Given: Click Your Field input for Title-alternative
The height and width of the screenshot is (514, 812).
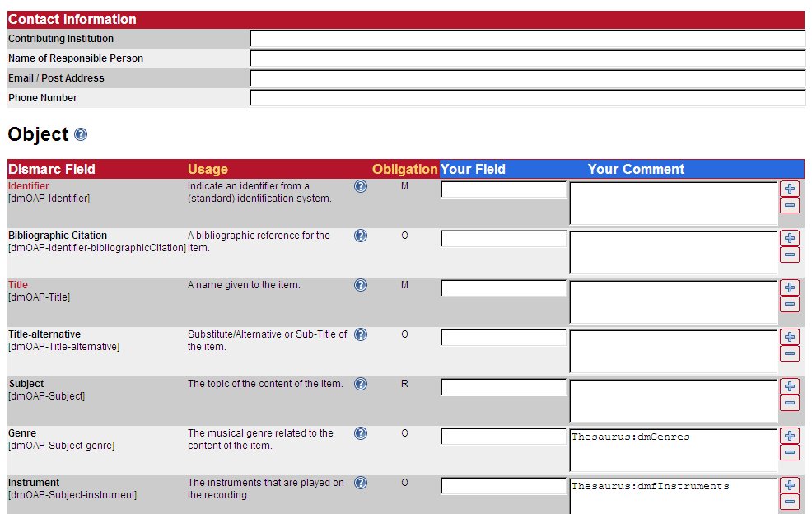Looking at the screenshot, I should 504,338.
